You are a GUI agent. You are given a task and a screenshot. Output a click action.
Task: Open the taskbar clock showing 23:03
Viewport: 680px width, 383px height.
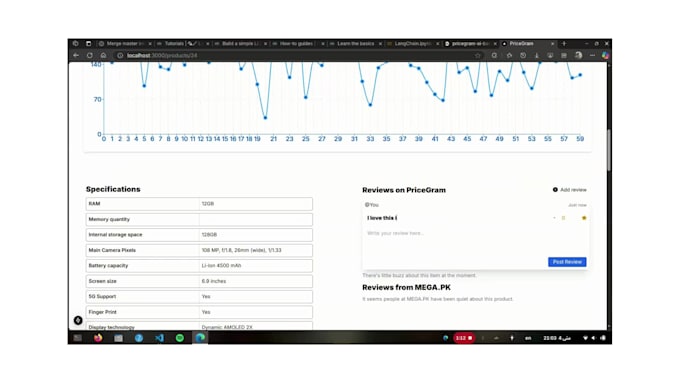click(557, 338)
